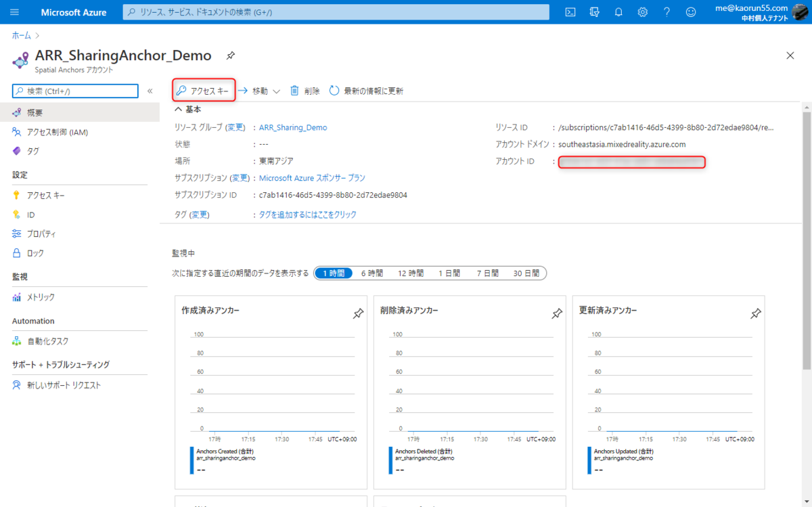Viewport: 812px width, 507px height.
Task: Click the リソース ID value /subscriptions/c7ab1416...
Action: 666,127
